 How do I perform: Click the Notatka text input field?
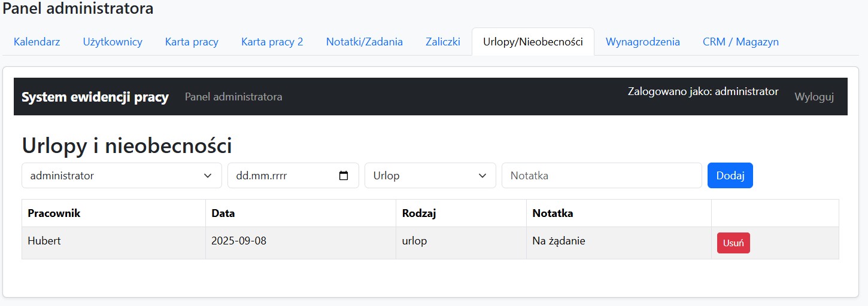pyautogui.click(x=601, y=176)
